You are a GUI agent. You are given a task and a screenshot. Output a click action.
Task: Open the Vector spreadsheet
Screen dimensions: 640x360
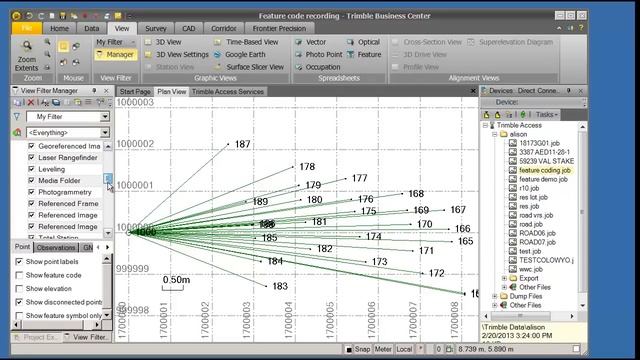point(311,42)
